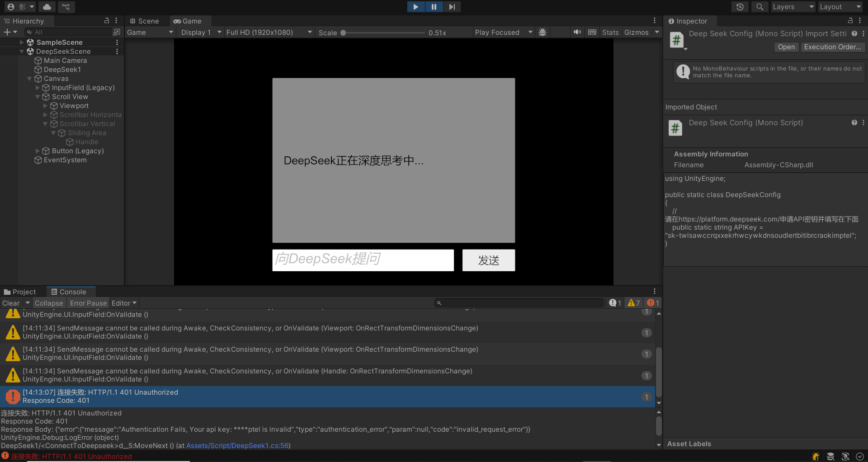Click the Execution Order button

click(833, 47)
